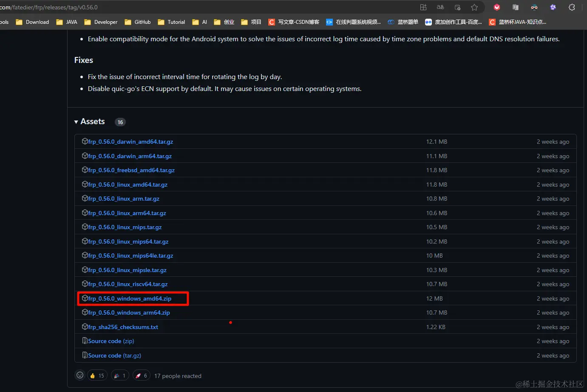Viewport: 587px width, 392px height.
Task: Click the "Fixes" heading
Action: (x=84, y=60)
